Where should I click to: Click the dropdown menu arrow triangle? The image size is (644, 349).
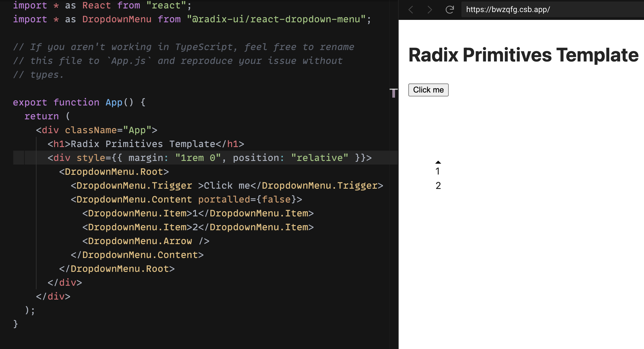coord(438,162)
